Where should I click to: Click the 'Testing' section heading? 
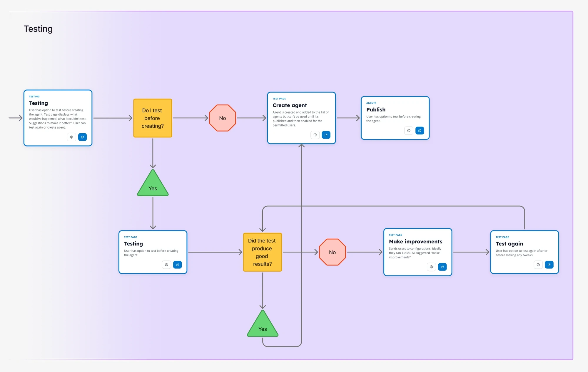[38, 29]
